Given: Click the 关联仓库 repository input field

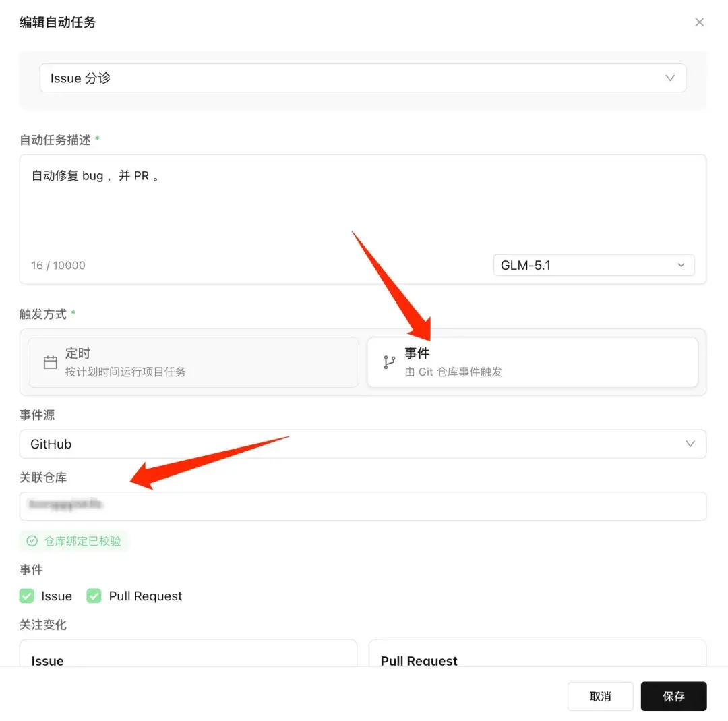Looking at the screenshot, I should (x=363, y=506).
